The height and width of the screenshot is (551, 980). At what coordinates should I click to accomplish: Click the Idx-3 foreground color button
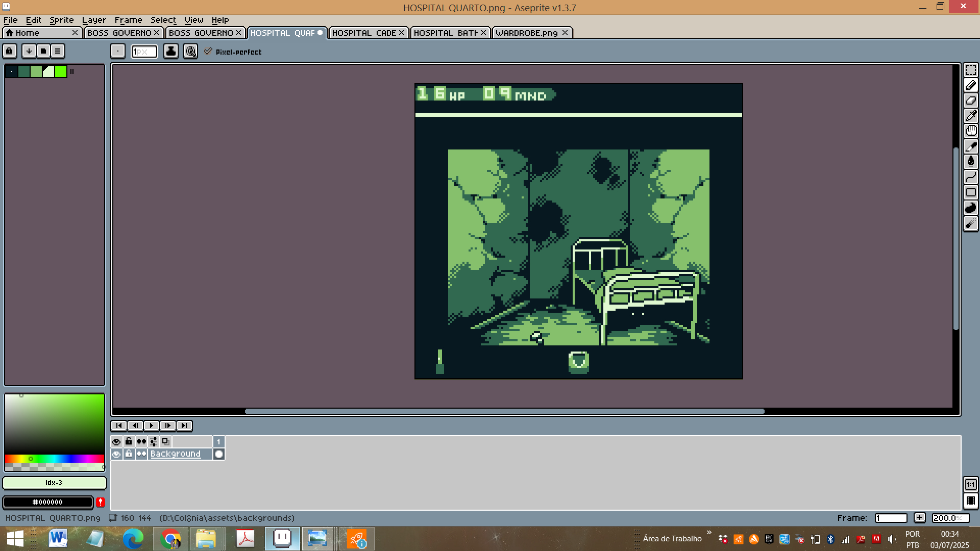click(54, 483)
